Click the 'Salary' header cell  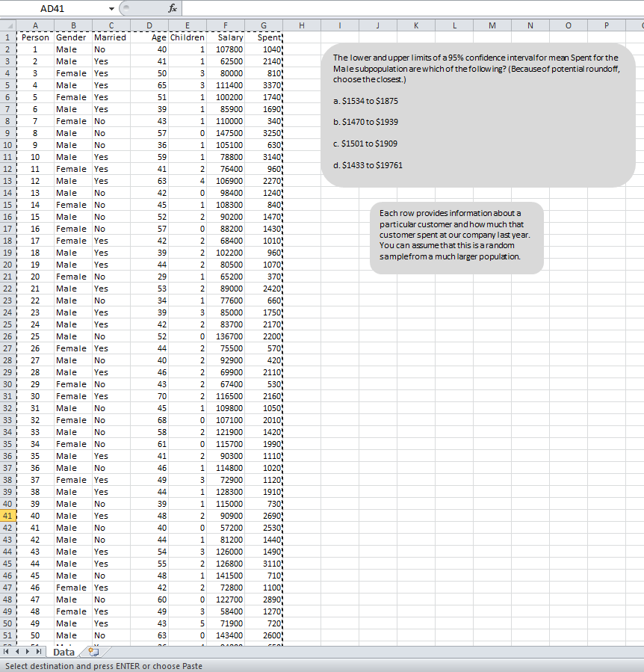click(226, 37)
